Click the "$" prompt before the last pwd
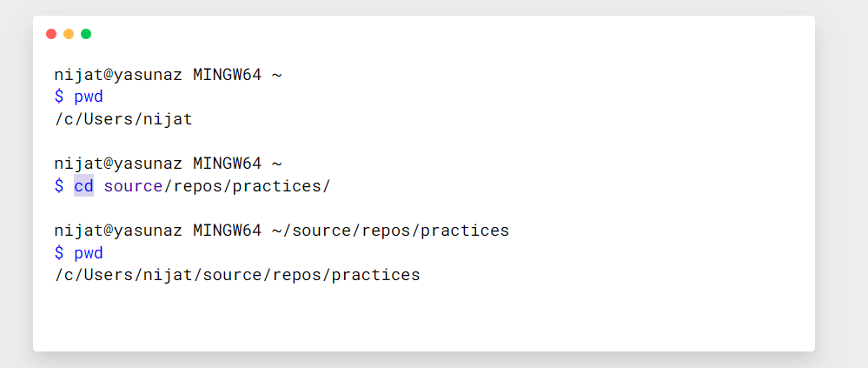Viewport: 868px width, 368px height. coord(59,252)
